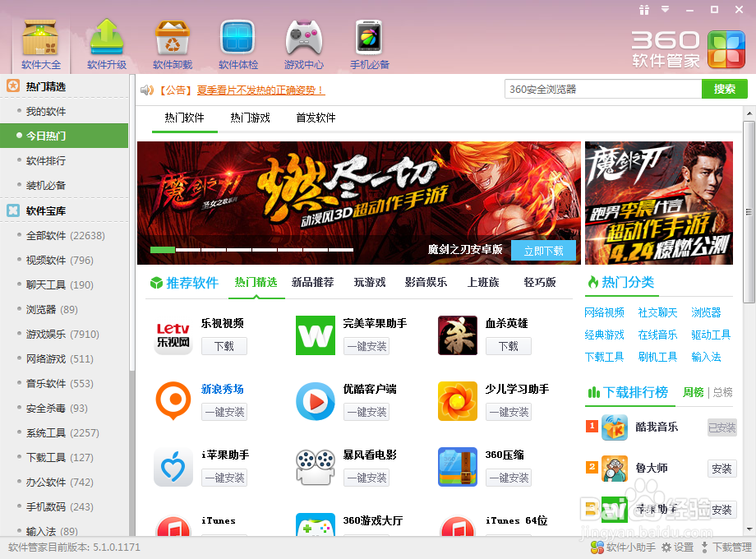
Task: Open the 输入法 hot category link
Action: pos(707,357)
